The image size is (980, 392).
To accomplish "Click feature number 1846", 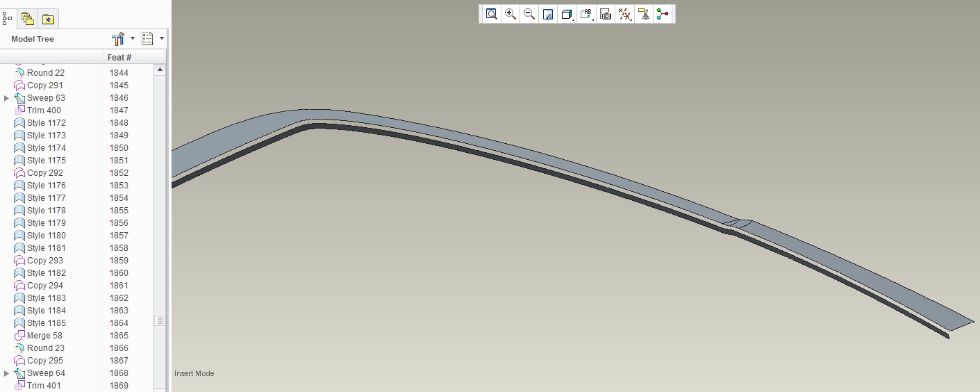I will tap(119, 98).
